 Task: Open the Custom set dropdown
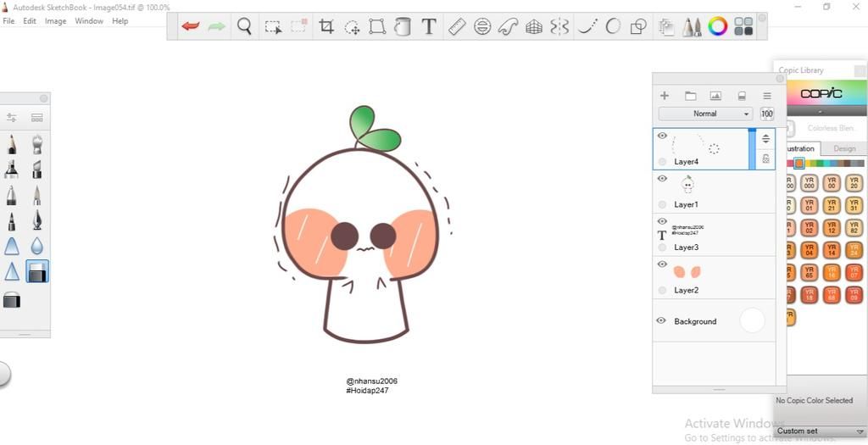click(x=820, y=431)
